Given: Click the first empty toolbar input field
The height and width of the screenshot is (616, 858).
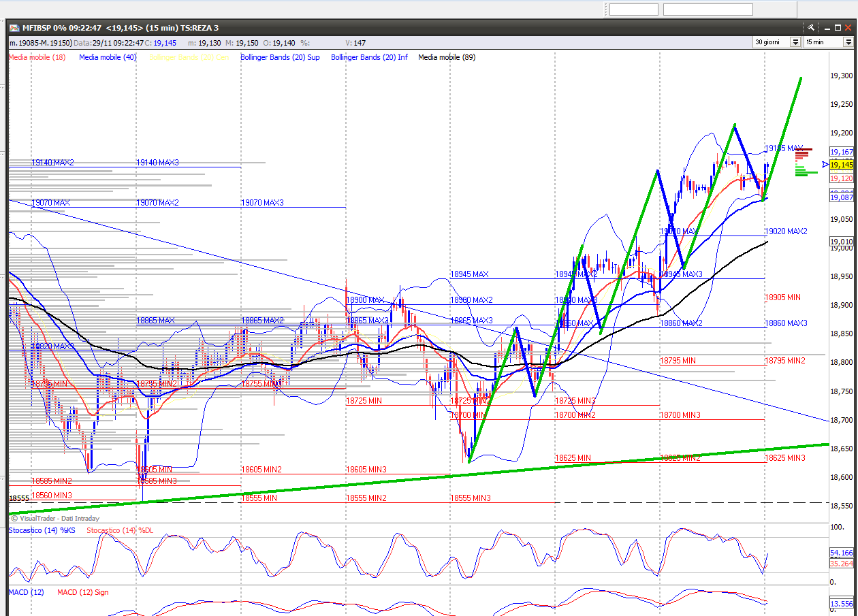Looking at the screenshot, I should (633, 10).
